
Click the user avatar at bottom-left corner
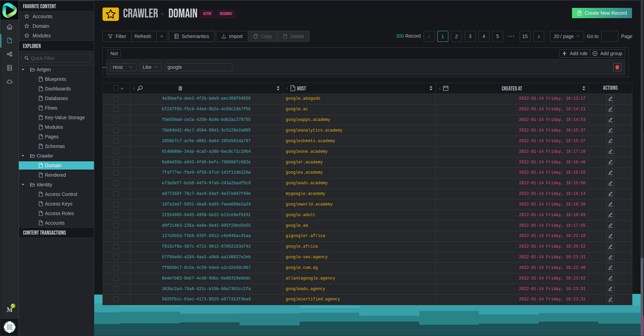point(10,327)
